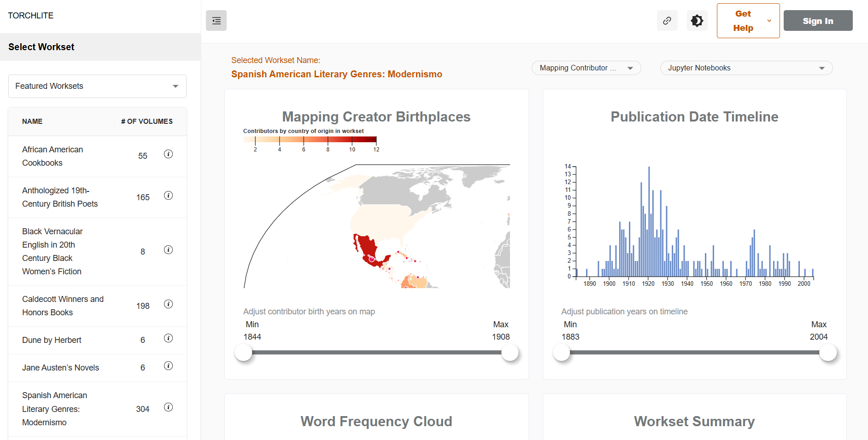Image resolution: width=868 pixels, height=440 pixels.
Task: Click the Word Frequency Cloud heading
Action: point(376,422)
